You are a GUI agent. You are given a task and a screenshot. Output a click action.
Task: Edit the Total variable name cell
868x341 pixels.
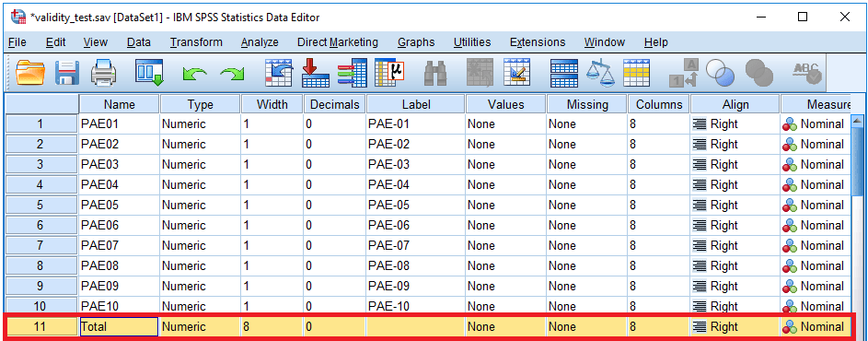click(119, 326)
